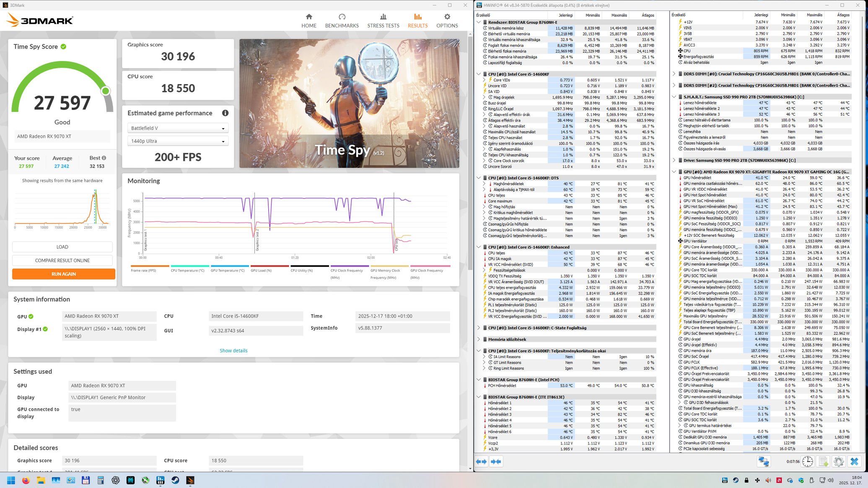Collapse CPU [#0]: Intel Core i5-14600KF section
This screenshot has width=868, height=488.
tap(479, 74)
